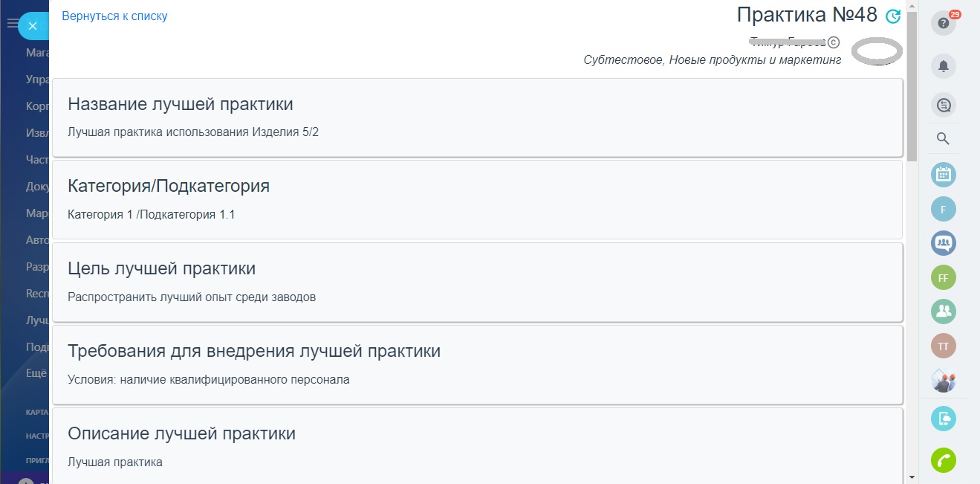Screen dimensions: 980x484
Task: Click the search magnifier icon
Action: coord(943,138)
